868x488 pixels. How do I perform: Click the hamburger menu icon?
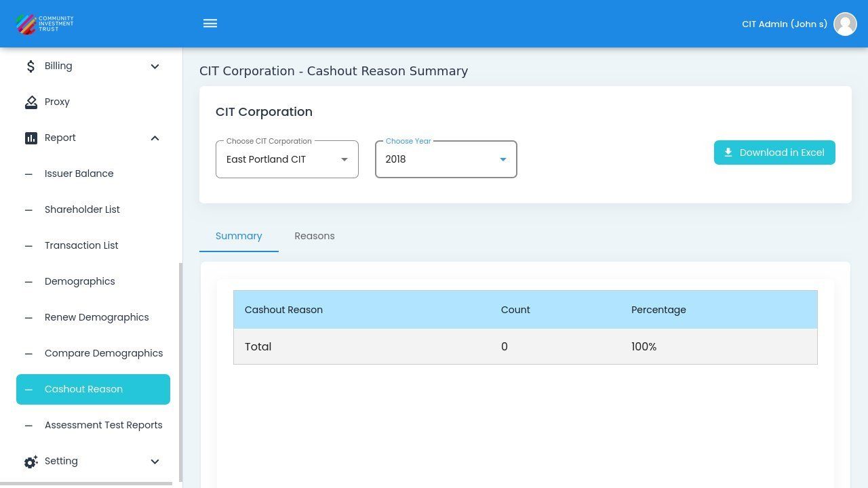pyautogui.click(x=210, y=24)
